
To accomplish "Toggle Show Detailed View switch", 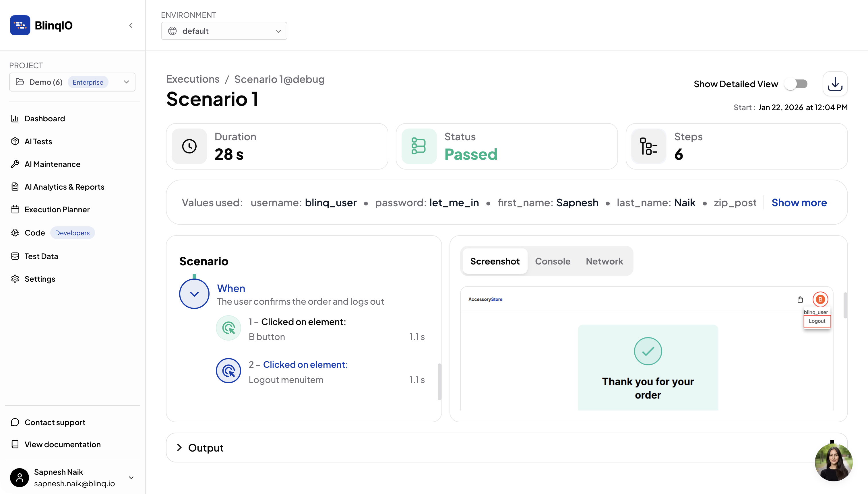I will (796, 84).
